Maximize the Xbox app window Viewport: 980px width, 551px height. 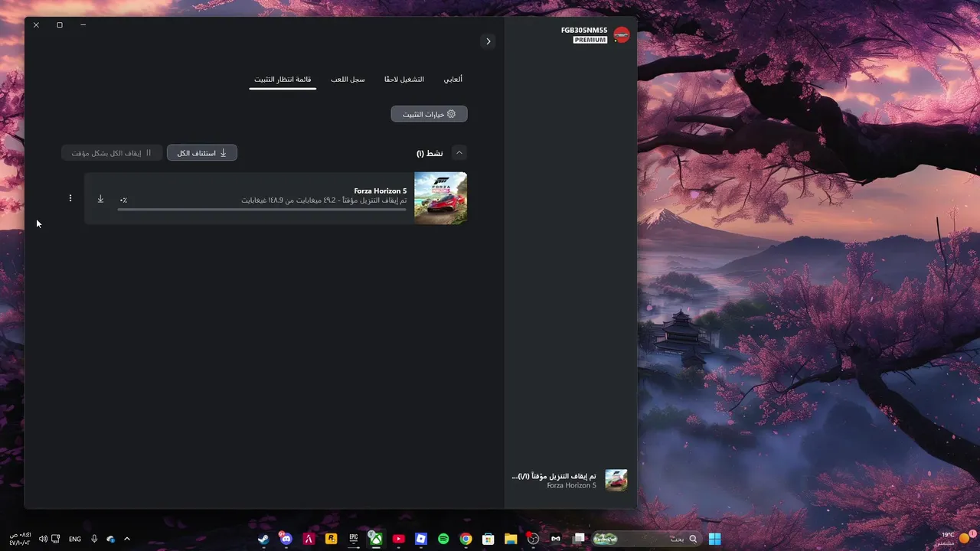pyautogui.click(x=60, y=24)
